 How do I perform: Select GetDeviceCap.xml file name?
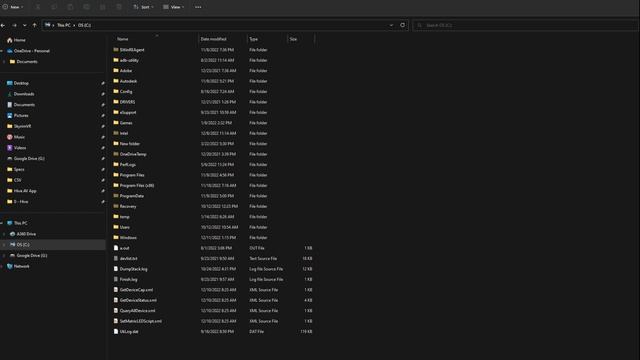pyautogui.click(x=136, y=290)
